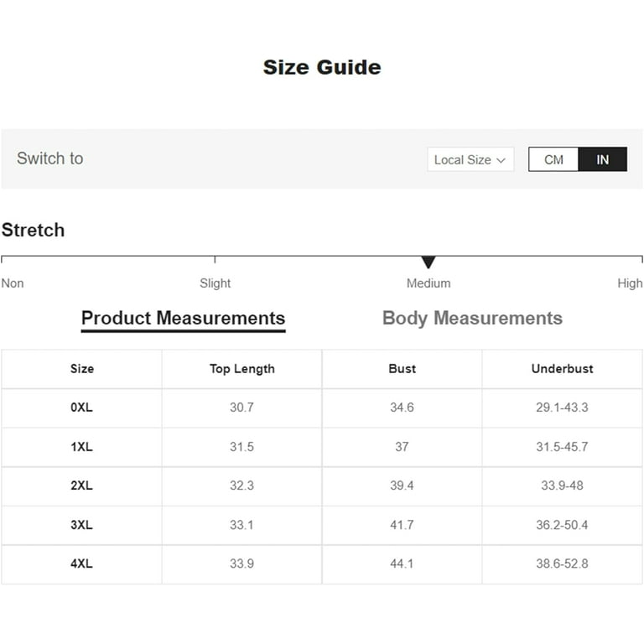Screen dimensions: 644x644
Task: Click the Top Length column header
Action: tap(241, 369)
